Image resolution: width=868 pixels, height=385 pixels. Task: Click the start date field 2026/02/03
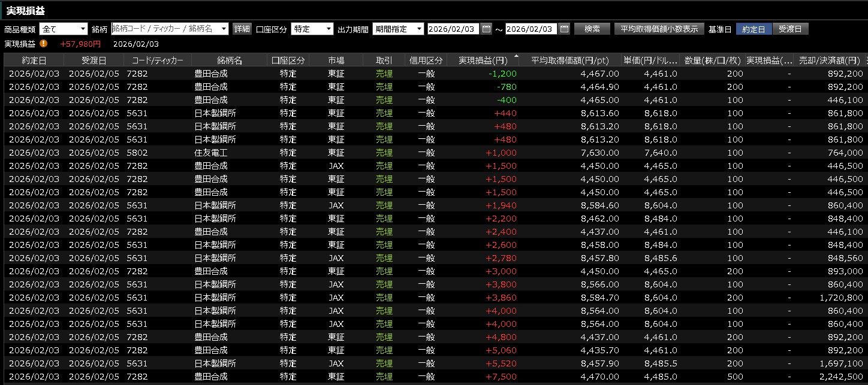click(453, 29)
